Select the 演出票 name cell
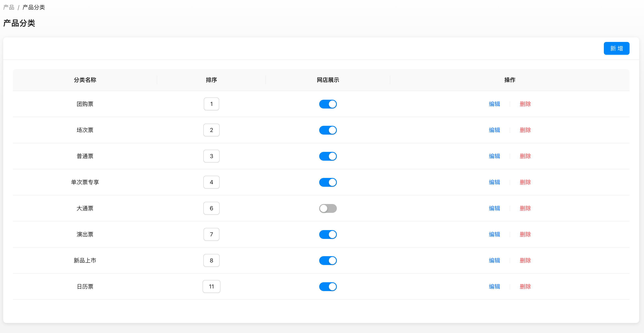The height and width of the screenshot is (333, 644). [x=85, y=234]
